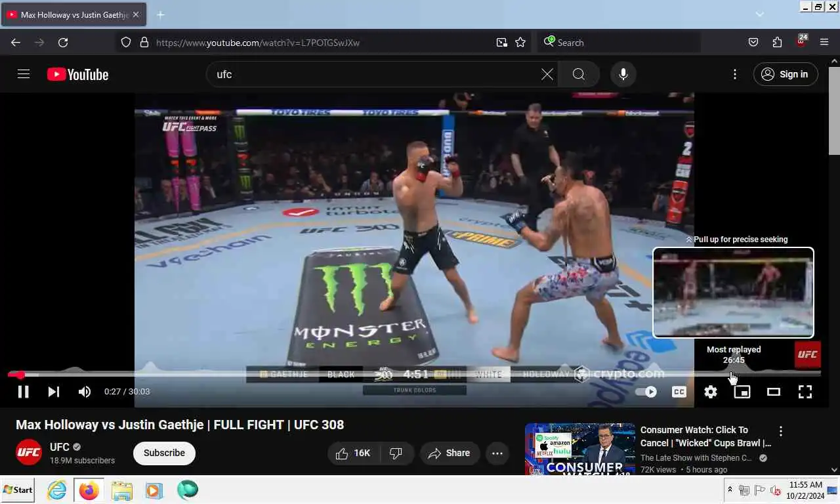Click the URL address bar
Screen dimensions: 840x504
point(322,43)
